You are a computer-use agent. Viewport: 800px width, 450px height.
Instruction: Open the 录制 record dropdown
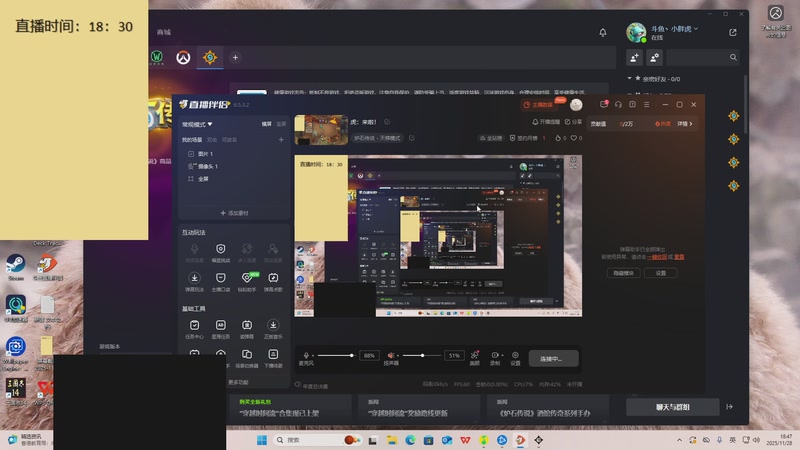(495, 358)
